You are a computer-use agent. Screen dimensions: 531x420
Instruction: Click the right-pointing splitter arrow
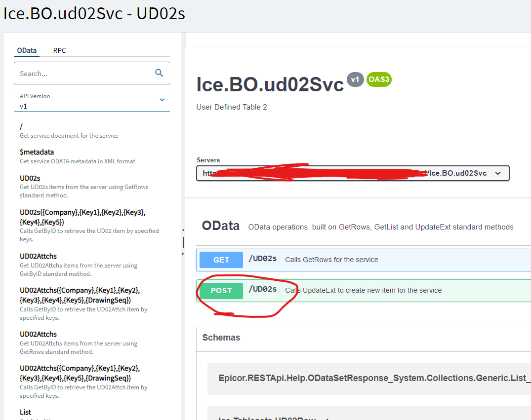pyautogui.click(x=183, y=254)
